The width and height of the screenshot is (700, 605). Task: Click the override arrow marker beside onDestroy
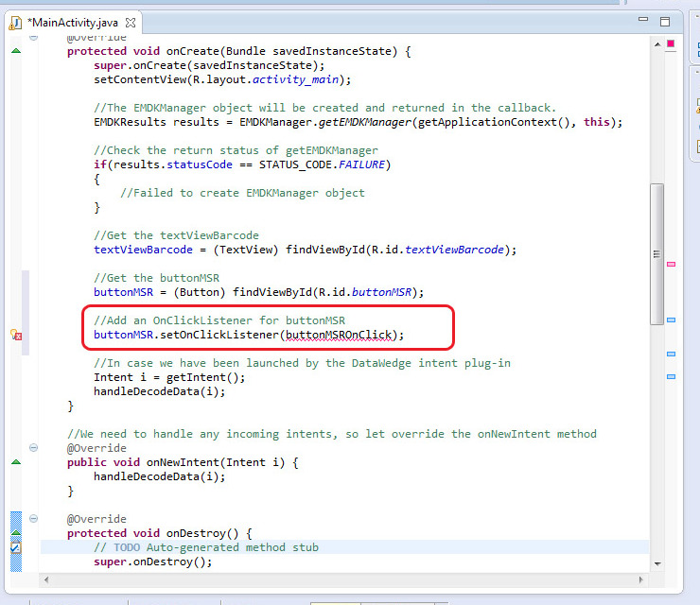[15, 533]
